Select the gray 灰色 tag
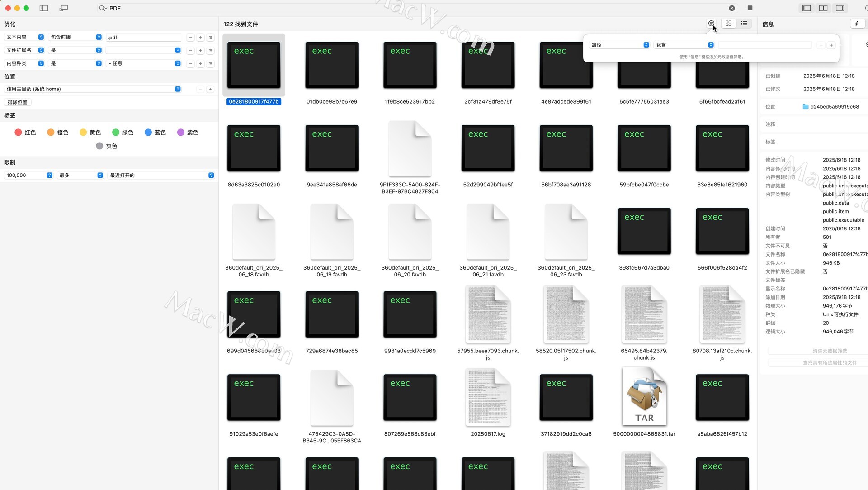 106,146
